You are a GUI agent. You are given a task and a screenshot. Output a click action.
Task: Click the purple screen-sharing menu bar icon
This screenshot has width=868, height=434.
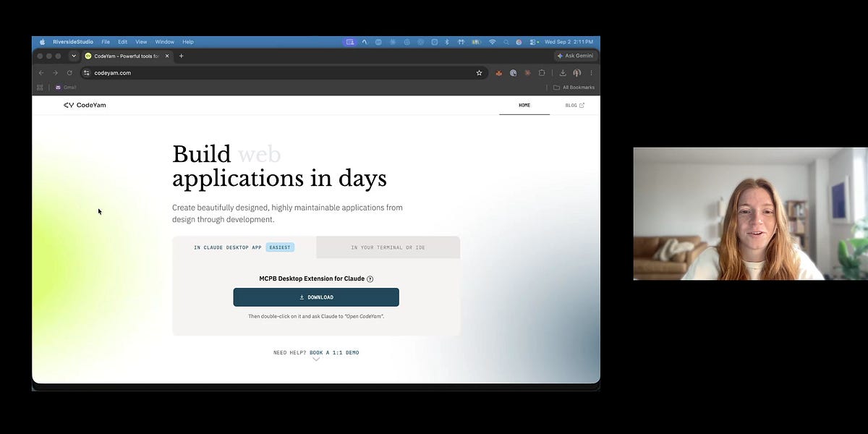(x=350, y=42)
